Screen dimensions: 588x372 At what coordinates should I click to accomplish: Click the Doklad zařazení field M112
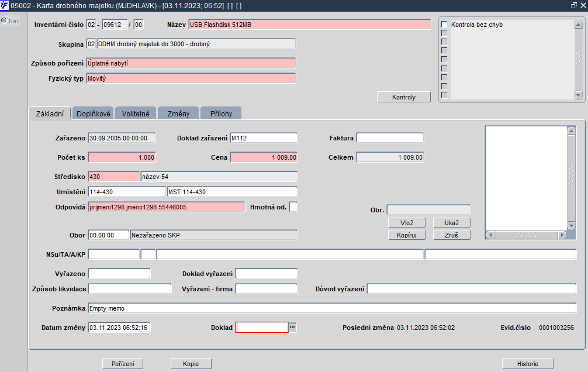click(264, 138)
